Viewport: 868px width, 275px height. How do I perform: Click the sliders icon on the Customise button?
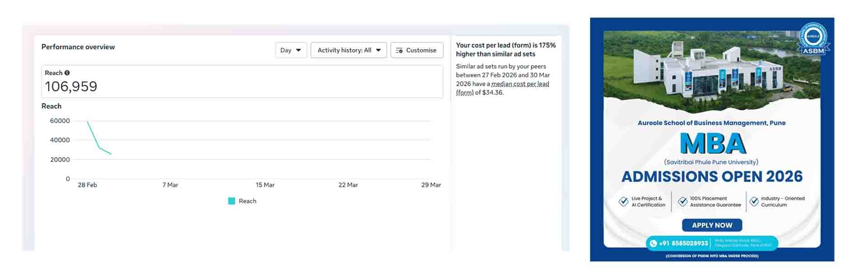click(399, 51)
